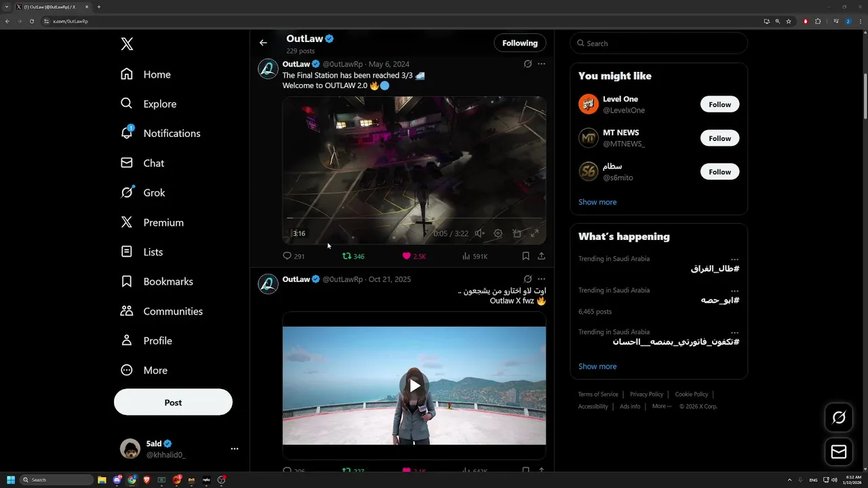Click the video progress bar
Image resolution: width=868 pixels, height=488 pixels.
414,218
